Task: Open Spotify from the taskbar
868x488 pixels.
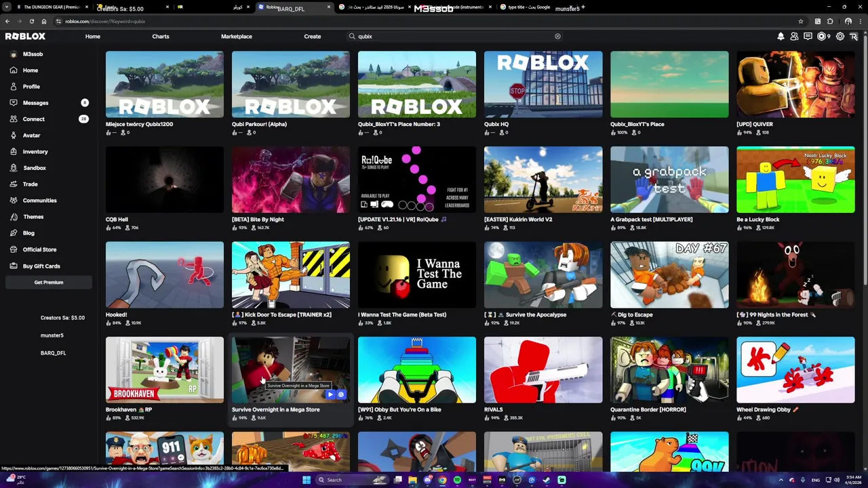Action: (457, 480)
